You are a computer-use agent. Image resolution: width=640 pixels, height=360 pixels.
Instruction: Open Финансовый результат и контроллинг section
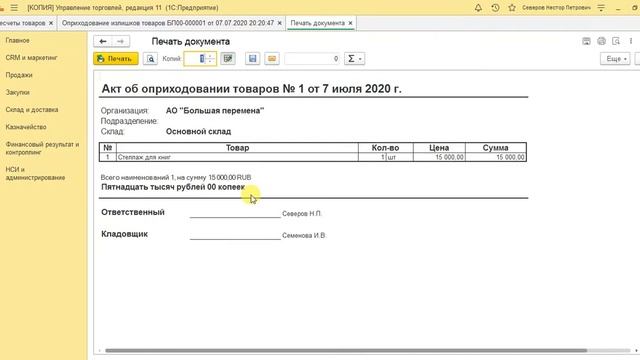pyautogui.click(x=42, y=148)
